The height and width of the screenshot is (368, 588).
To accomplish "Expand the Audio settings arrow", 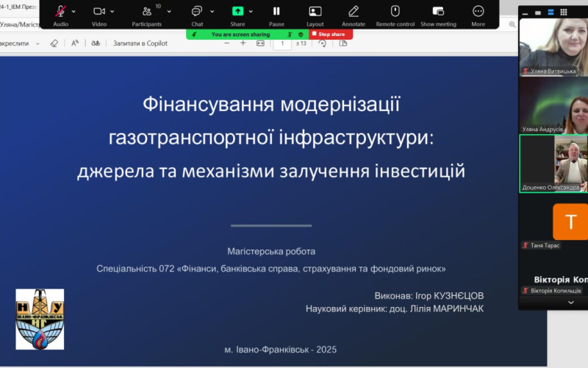I will click(x=73, y=12).
